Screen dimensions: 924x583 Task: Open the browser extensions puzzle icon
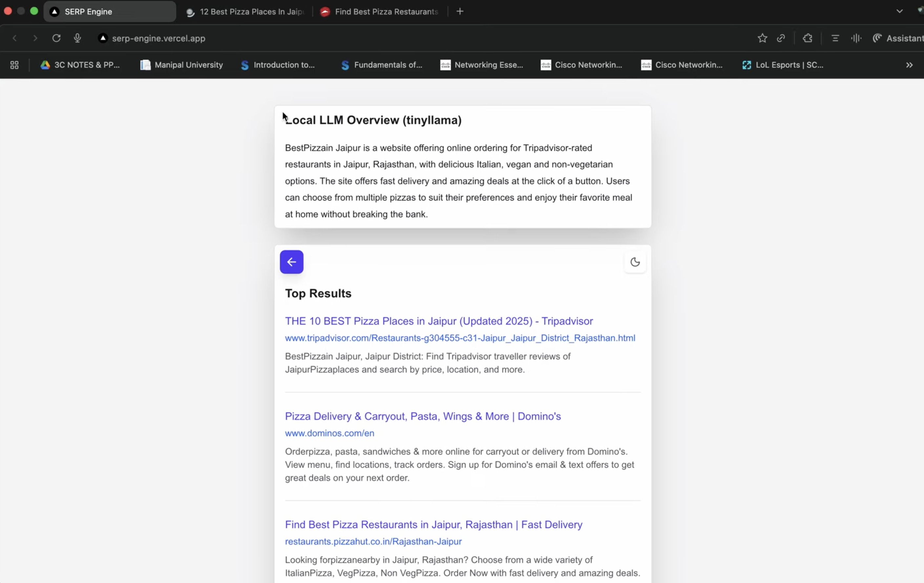tap(808, 38)
